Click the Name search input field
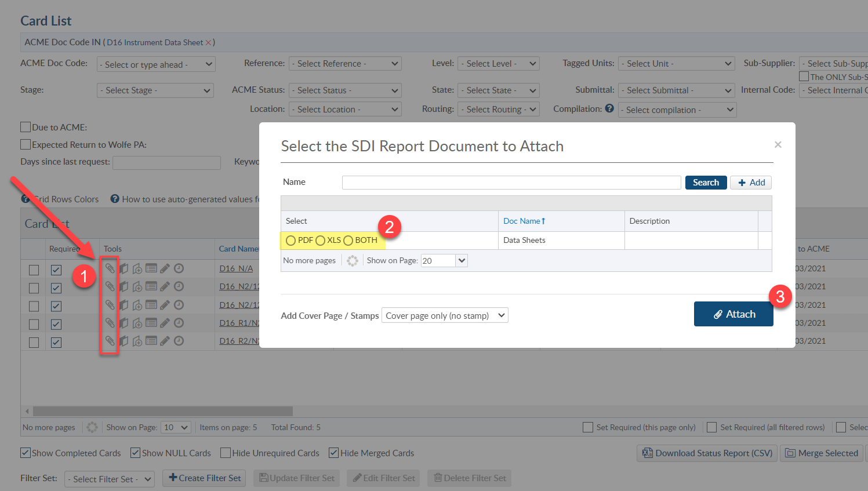The image size is (868, 491). [x=511, y=183]
